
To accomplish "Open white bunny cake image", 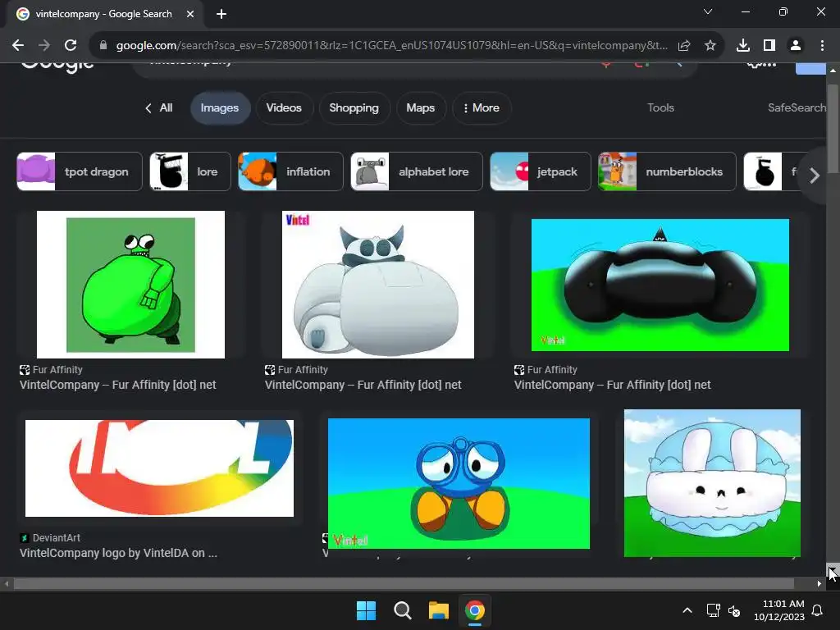I will click(712, 483).
